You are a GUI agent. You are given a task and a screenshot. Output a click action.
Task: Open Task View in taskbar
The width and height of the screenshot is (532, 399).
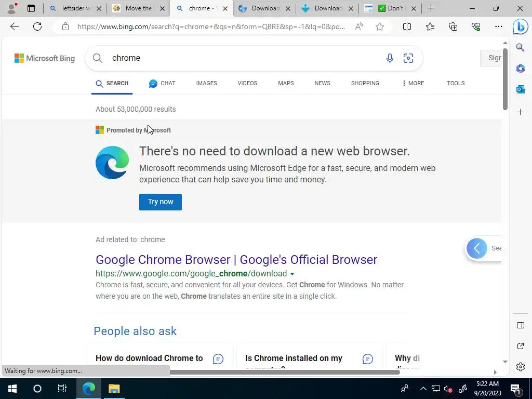62,389
